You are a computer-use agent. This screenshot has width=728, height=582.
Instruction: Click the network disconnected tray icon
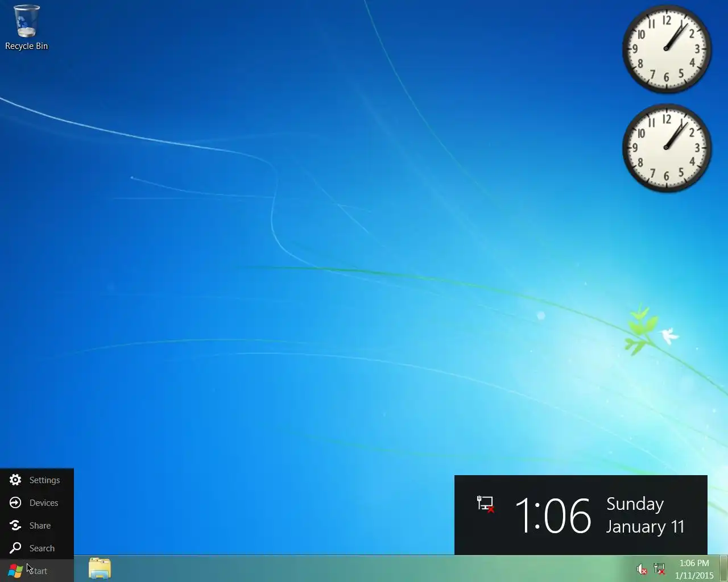coord(660,569)
